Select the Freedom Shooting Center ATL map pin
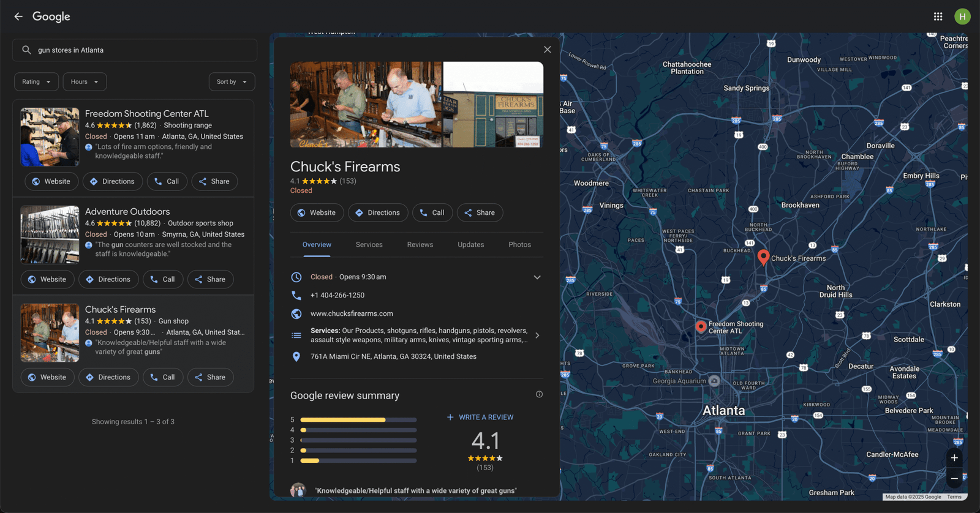 [701, 326]
